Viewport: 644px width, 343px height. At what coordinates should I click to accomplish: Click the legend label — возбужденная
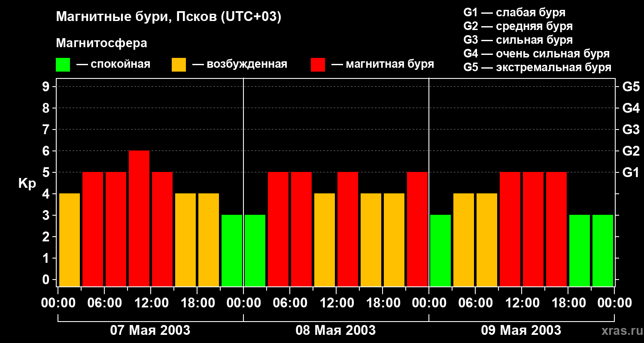pyautogui.click(x=240, y=65)
